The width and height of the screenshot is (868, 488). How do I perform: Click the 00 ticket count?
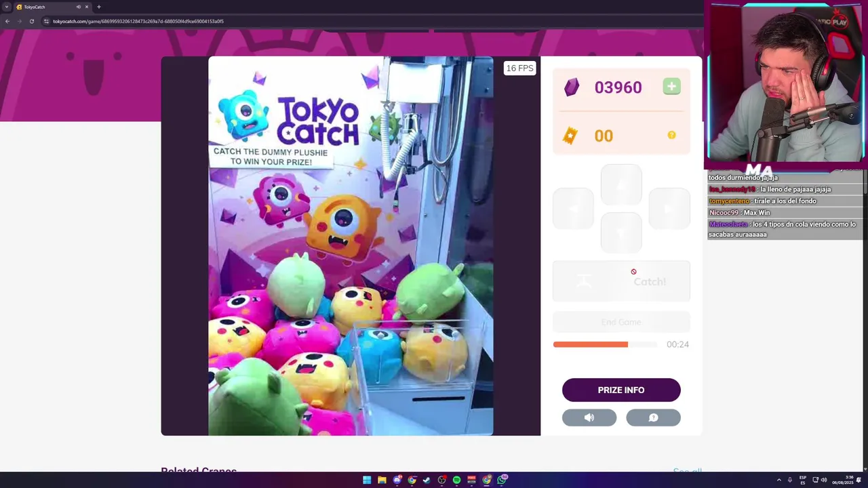click(604, 136)
